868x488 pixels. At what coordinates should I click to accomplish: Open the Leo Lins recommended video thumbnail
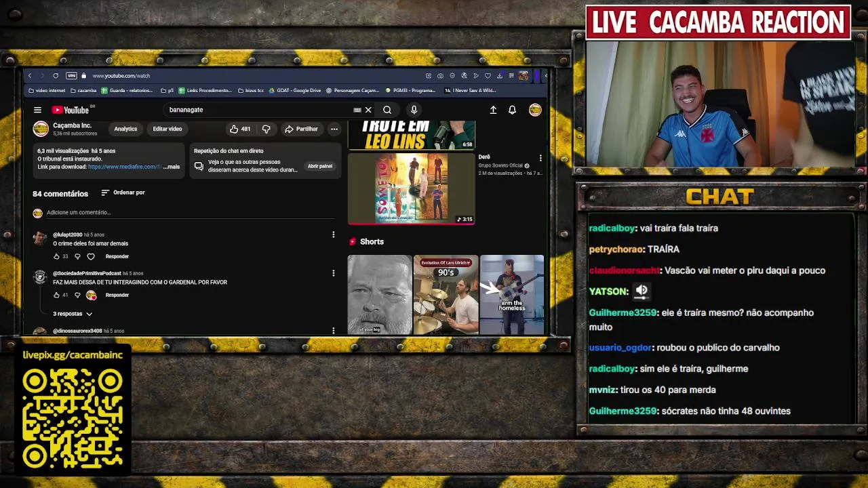pos(412,135)
